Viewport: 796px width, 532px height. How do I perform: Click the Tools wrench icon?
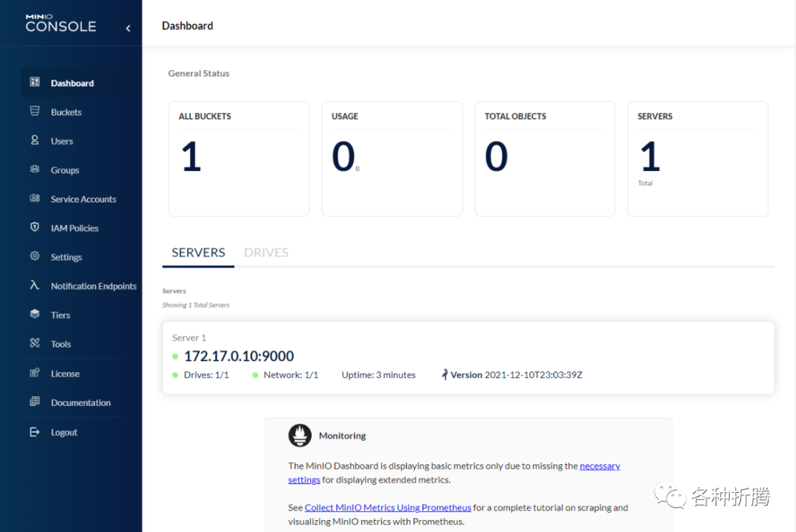click(x=35, y=343)
